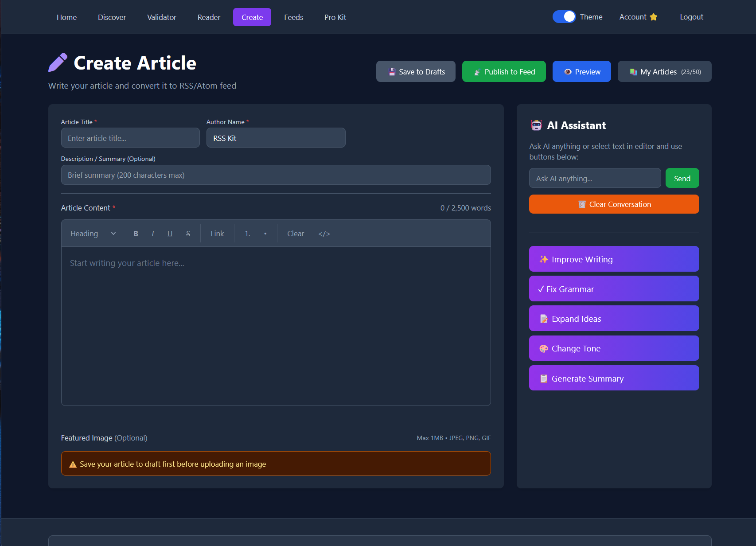Create a numbered list
The image size is (756, 546).
(x=247, y=233)
